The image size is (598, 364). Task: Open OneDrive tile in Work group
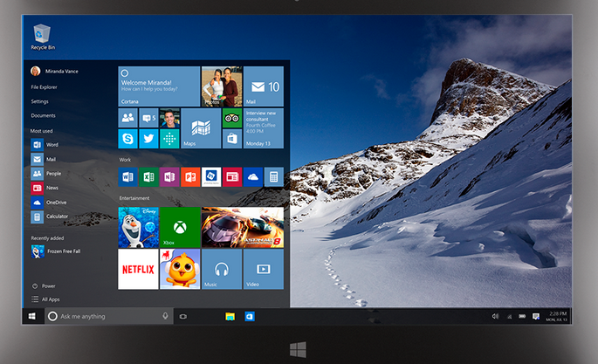(253, 177)
